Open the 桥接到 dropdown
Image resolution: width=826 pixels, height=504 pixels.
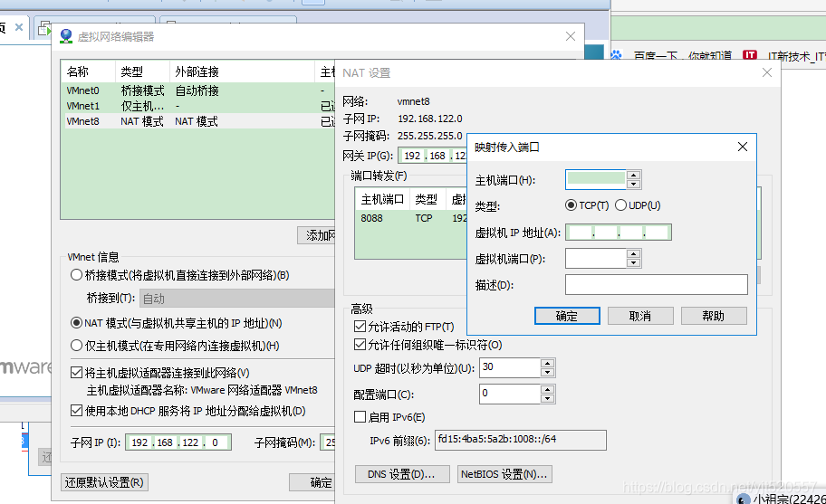pos(236,299)
